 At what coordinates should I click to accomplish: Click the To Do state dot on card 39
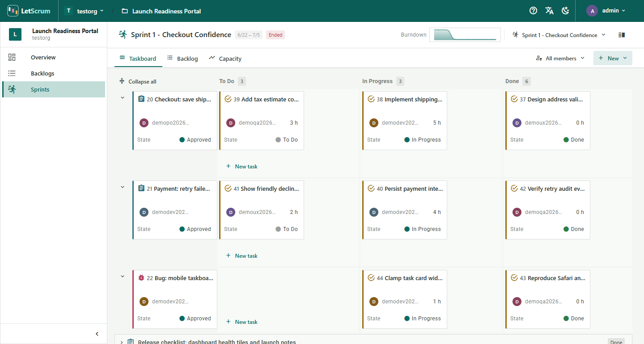(278, 140)
